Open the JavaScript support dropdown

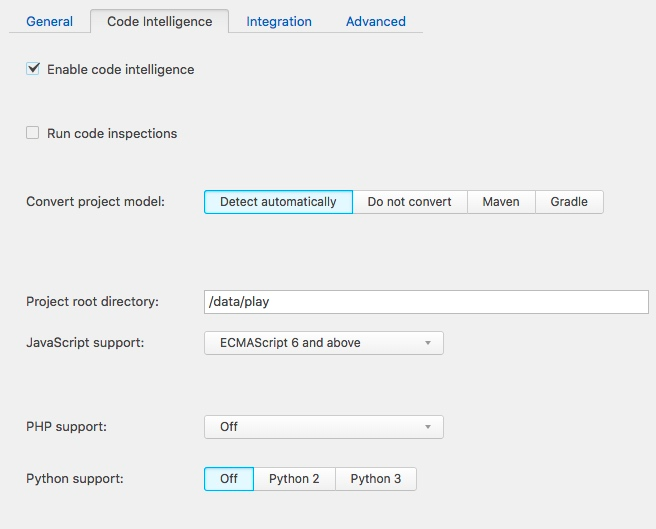(323, 343)
